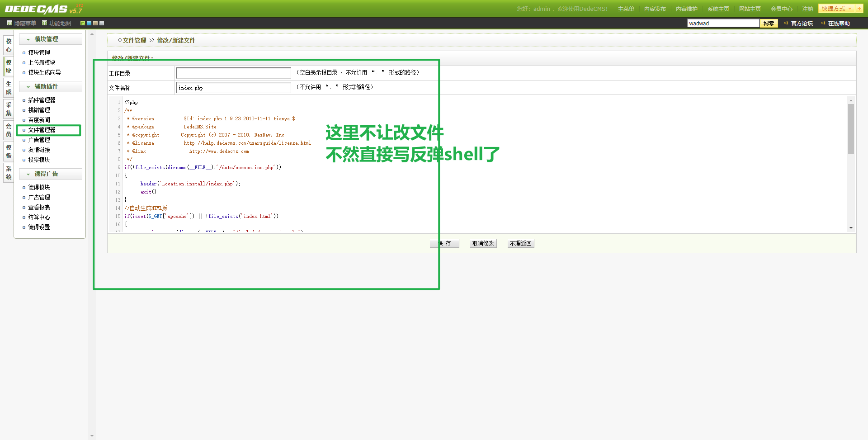Click the 隐藏菜单 hide menu icon
This screenshot has width=868, height=440.
[x=9, y=23]
